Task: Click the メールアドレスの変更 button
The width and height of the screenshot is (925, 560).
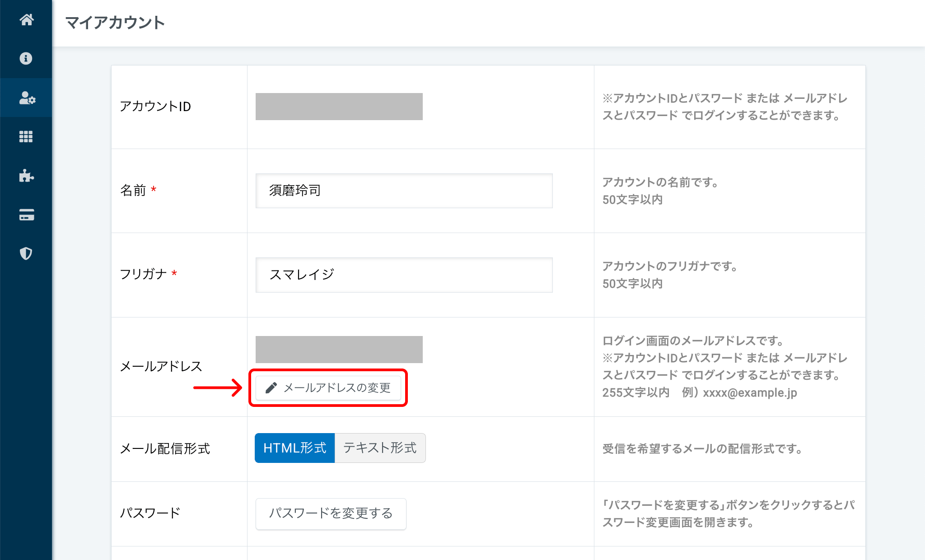Action: tap(328, 388)
